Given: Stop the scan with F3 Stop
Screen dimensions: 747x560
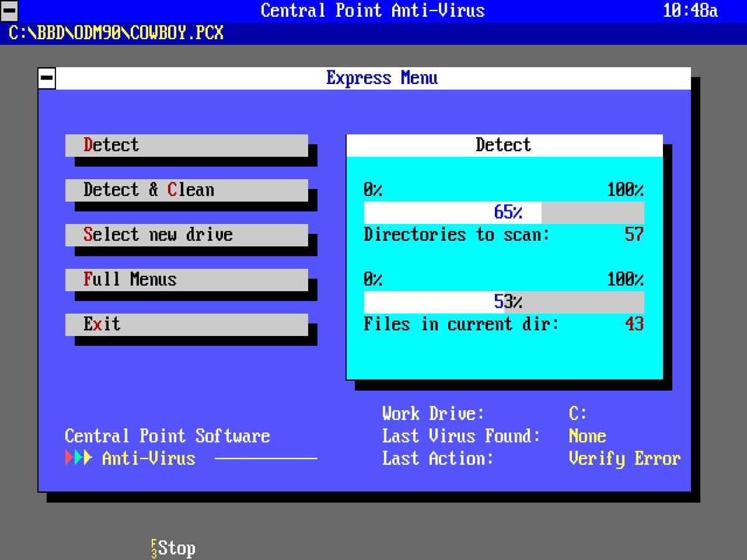Looking at the screenshot, I should 173,548.
